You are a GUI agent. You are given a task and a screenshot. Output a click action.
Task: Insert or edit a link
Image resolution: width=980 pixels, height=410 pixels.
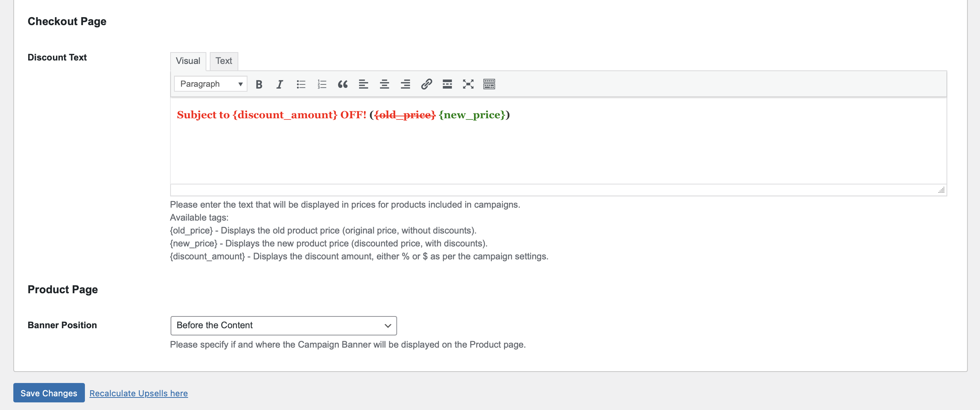click(426, 84)
